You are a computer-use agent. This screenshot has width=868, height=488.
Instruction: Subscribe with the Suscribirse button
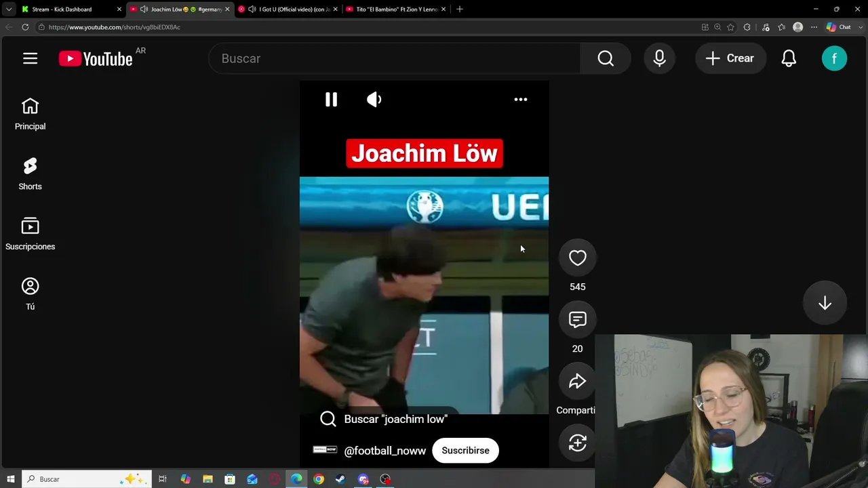coord(465,451)
